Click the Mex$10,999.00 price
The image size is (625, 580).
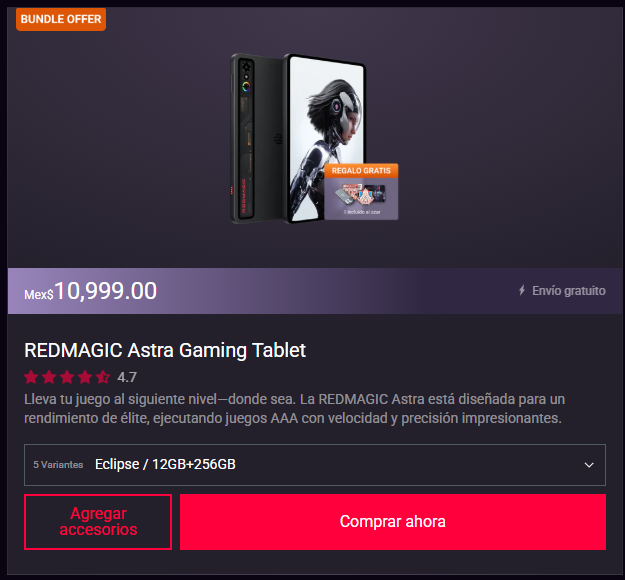pos(90,291)
